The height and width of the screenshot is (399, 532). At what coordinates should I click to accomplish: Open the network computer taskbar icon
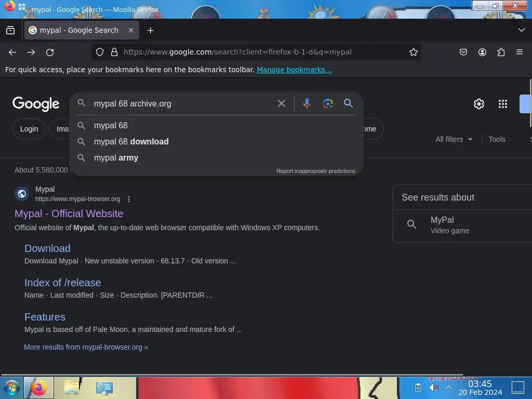coord(104,388)
